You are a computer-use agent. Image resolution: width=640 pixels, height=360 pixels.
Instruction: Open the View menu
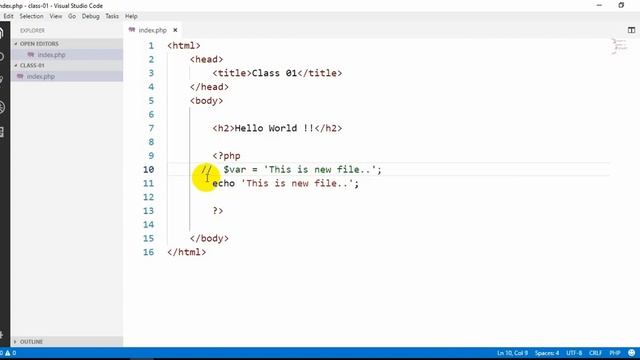pos(56,16)
